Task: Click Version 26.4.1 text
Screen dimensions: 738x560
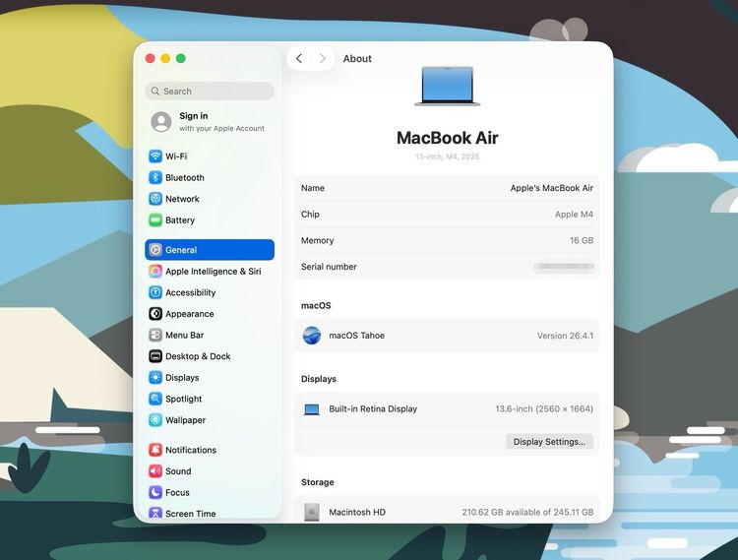Action: [565, 336]
